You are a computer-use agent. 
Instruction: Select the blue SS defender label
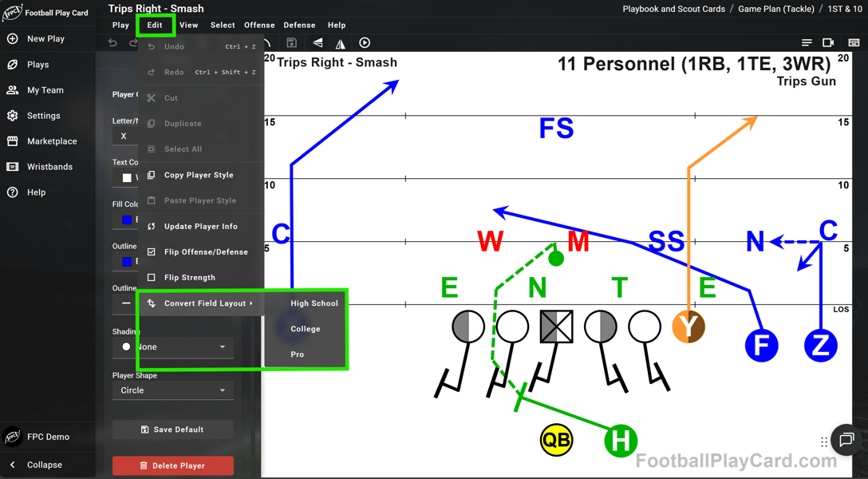point(666,241)
